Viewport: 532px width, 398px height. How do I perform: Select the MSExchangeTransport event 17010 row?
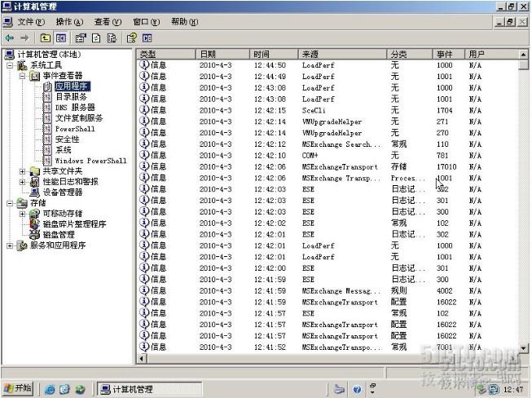(x=328, y=166)
